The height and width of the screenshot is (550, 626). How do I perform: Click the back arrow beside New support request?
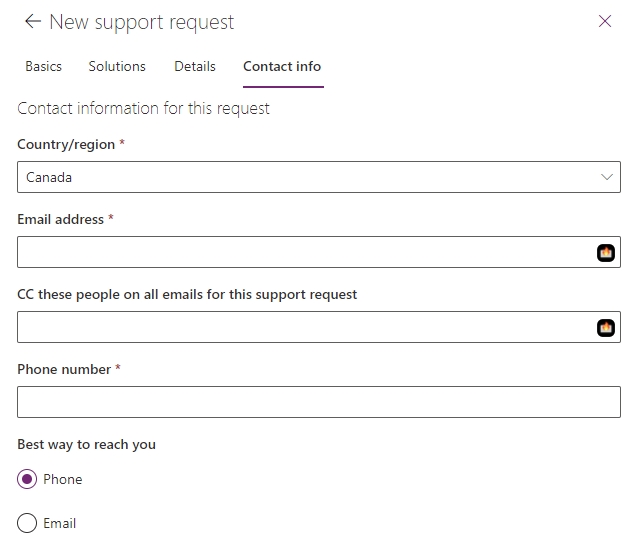33,21
